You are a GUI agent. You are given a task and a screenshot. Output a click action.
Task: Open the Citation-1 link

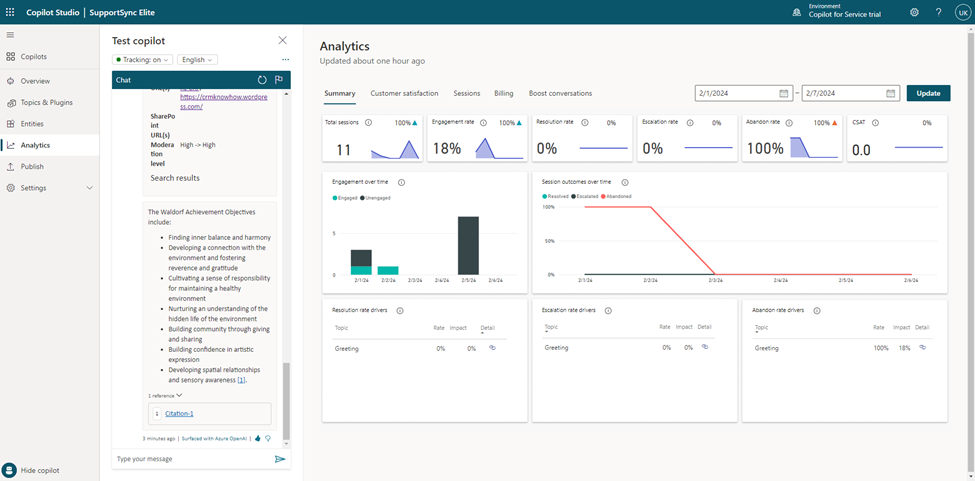tap(179, 413)
